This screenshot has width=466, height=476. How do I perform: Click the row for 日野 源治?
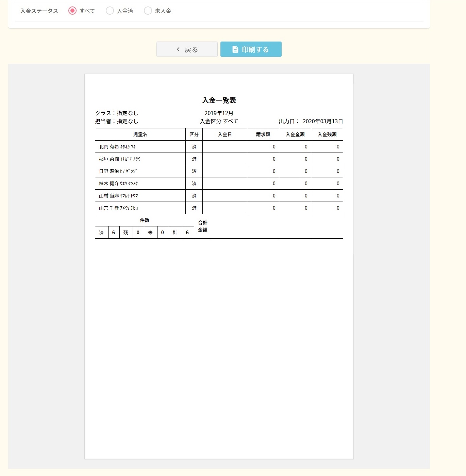pyautogui.click(x=219, y=171)
